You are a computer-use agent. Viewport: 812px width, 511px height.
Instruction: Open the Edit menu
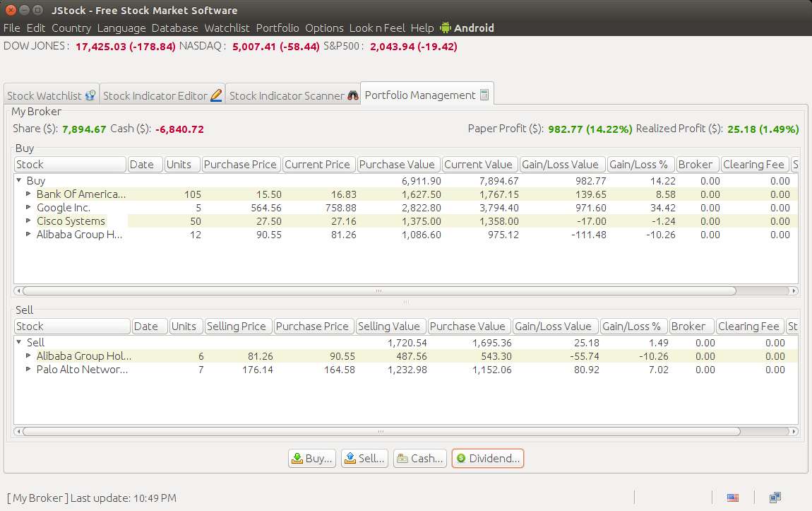click(36, 28)
